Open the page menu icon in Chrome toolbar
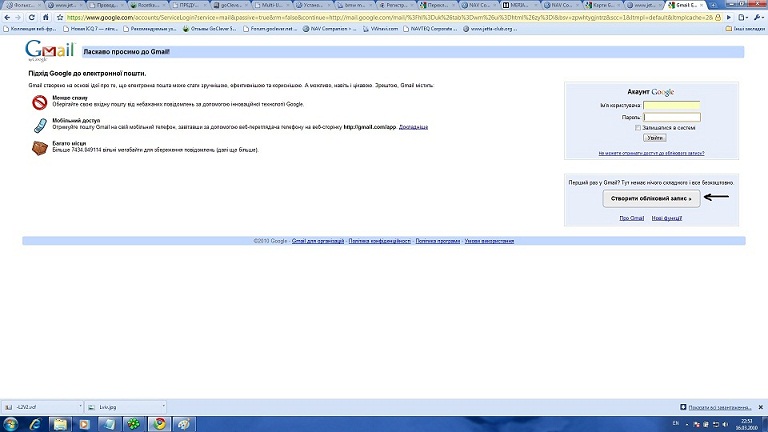Image resolution: width=768 pixels, height=432 pixels. [743, 17]
